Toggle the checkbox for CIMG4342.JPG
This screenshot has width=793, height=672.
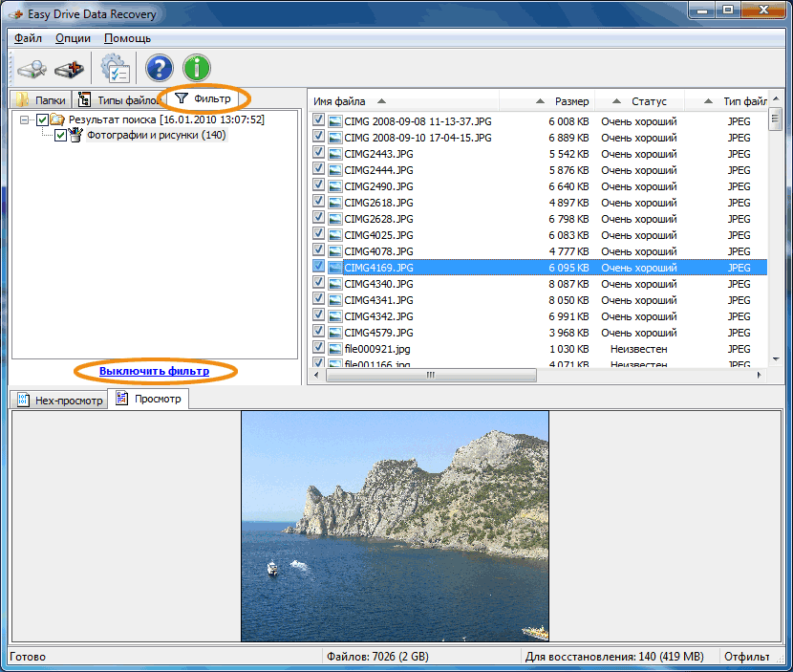coord(318,315)
